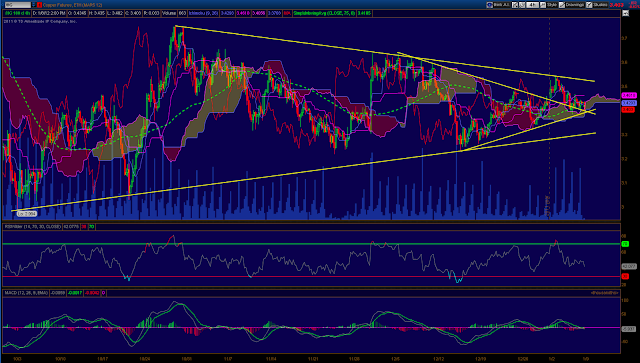Open the symbol dropdown arrow

pyautogui.click(x=34, y=5)
